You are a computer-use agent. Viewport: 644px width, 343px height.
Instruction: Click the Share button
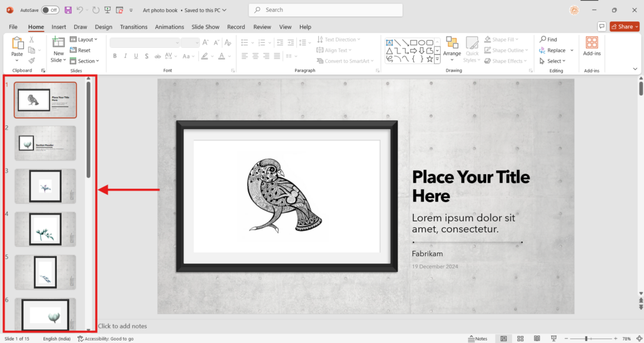coord(625,26)
